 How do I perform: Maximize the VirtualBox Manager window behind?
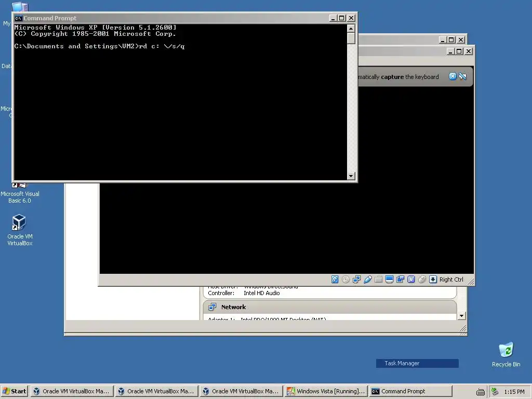pyautogui.click(x=451, y=39)
